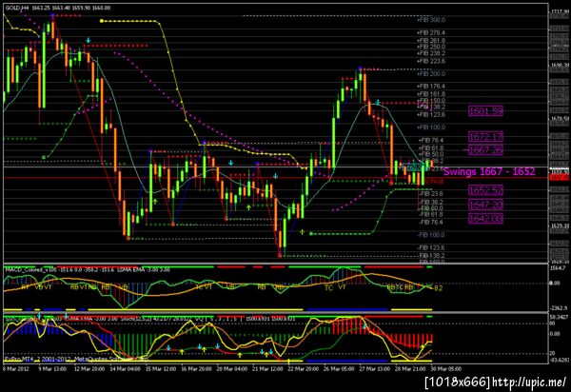
Task: Click the +FIB 238.2 label
Action: tap(431, 53)
